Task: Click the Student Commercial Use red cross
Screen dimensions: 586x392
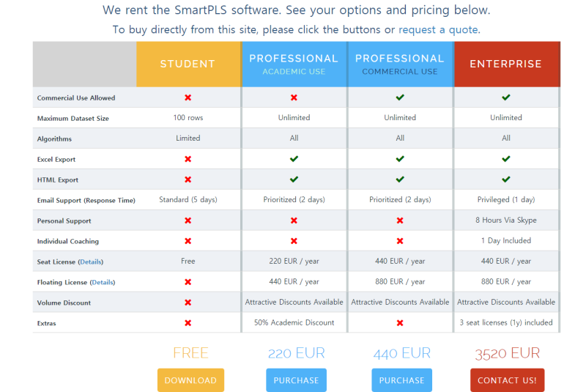Action: pyautogui.click(x=188, y=97)
